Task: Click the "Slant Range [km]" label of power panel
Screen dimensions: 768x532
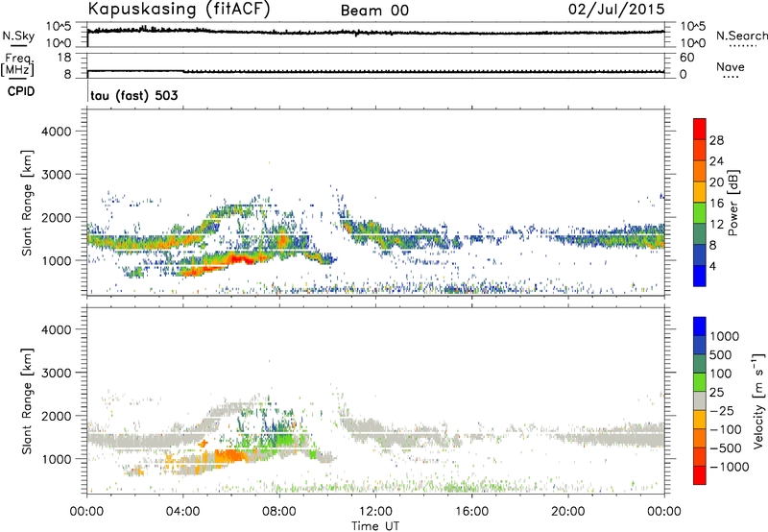Action: pos(27,203)
